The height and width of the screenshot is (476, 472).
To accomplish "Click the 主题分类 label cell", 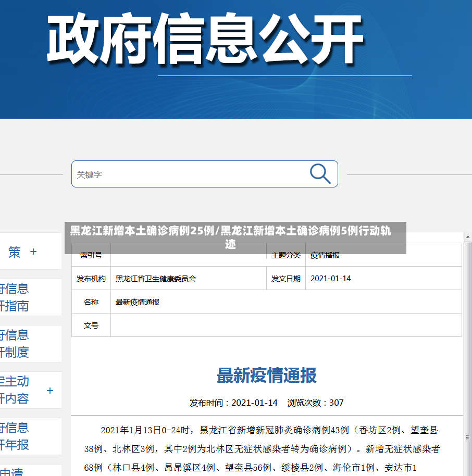I will coord(286,255).
